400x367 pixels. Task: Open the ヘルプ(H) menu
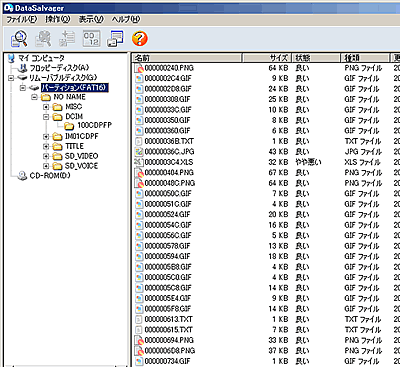tap(126, 19)
